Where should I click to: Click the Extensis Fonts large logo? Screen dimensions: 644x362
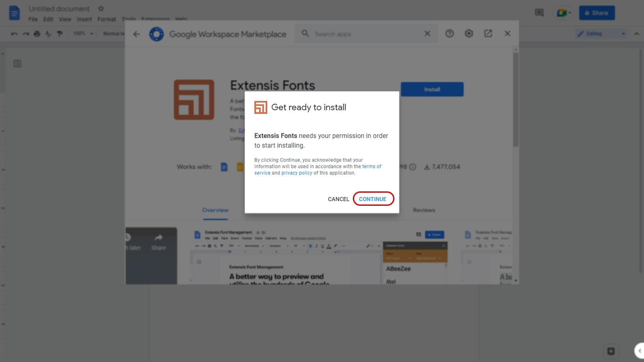pyautogui.click(x=194, y=100)
